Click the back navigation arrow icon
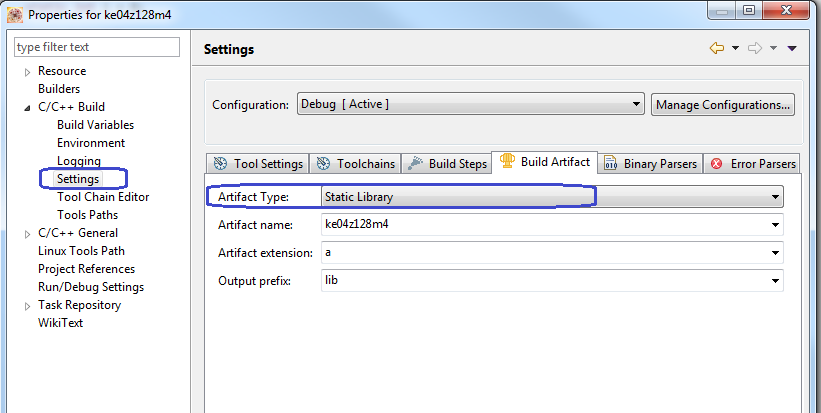 (x=716, y=48)
